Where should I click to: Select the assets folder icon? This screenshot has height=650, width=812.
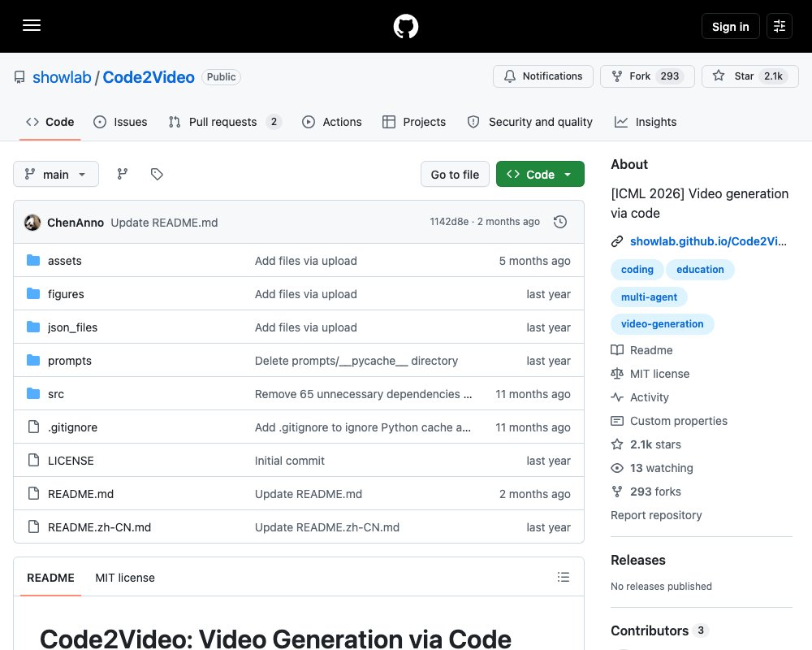click(33, 260)
